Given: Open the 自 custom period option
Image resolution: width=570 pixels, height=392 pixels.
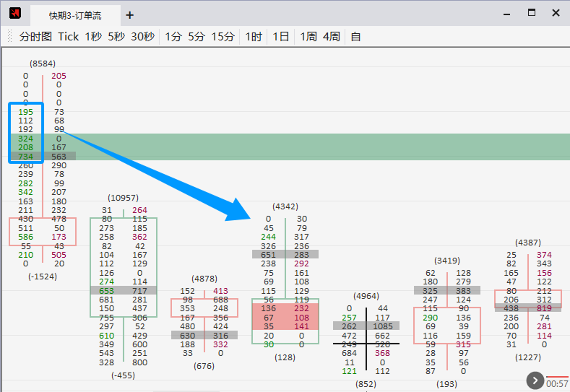Looking at the screenshot, I should pos(355,36).
